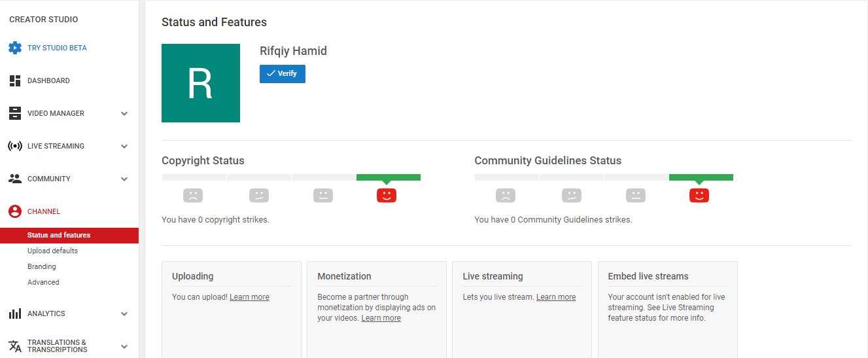Click the Embed live streams description text
Viewport: 868px width, 358px height.
pos(667,308)
